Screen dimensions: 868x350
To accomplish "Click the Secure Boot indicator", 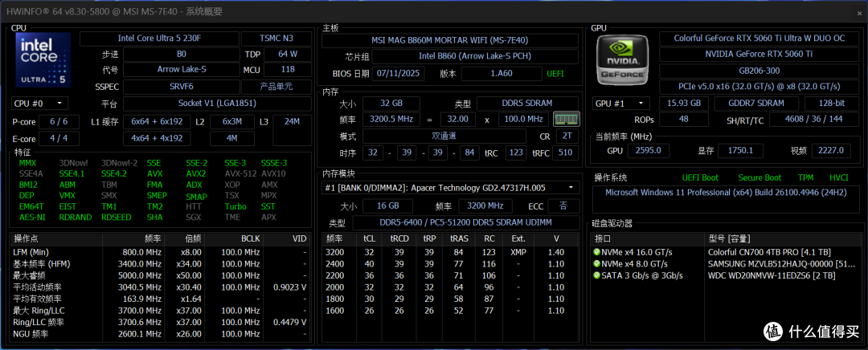I will (759, 177).
